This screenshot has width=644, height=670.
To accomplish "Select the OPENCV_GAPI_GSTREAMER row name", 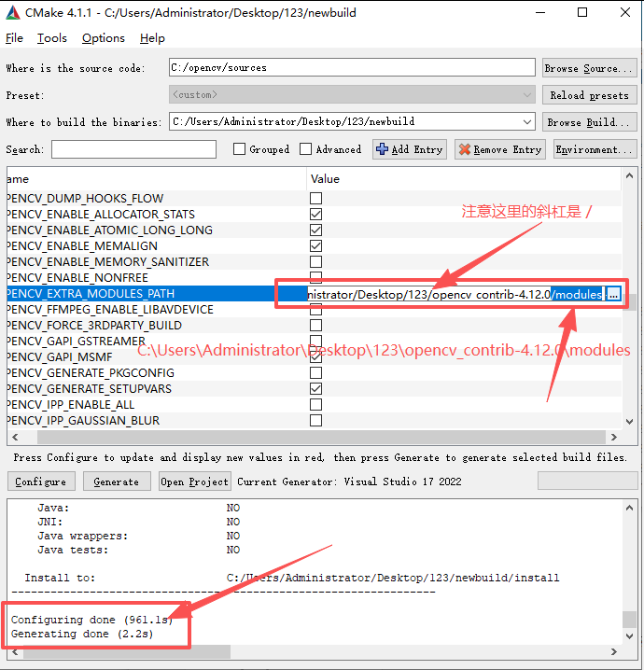I will tap(76, 341).
